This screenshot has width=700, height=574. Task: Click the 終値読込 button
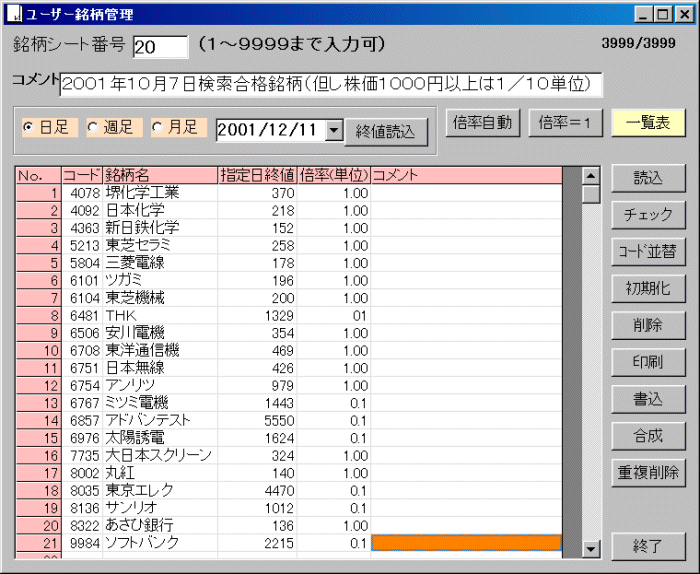click(386, 132)
